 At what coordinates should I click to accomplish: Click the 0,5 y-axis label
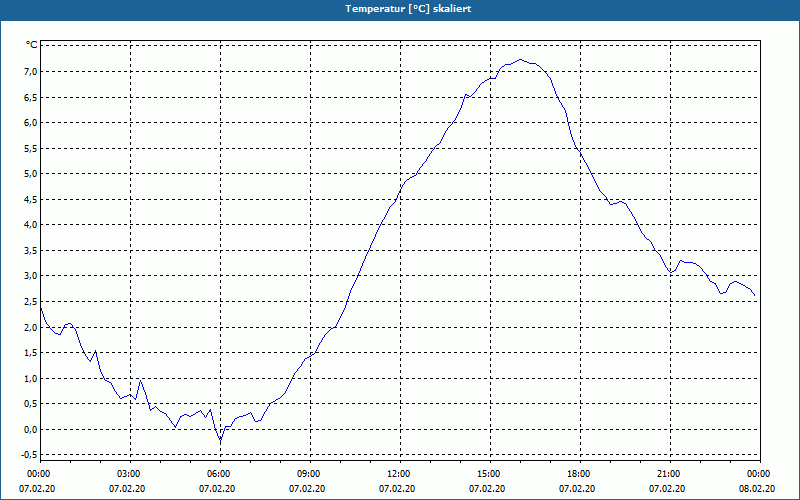click(x=31, y=404)
